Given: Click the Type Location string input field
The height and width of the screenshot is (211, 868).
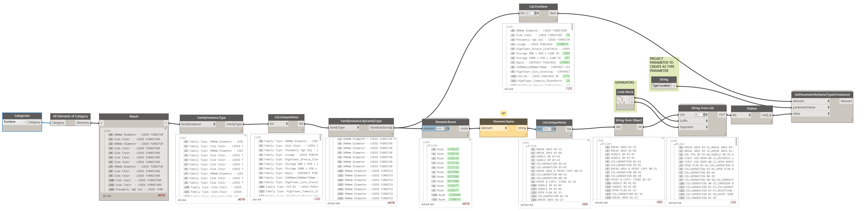Looking at the screenshot, I should [x=662, y=86].
